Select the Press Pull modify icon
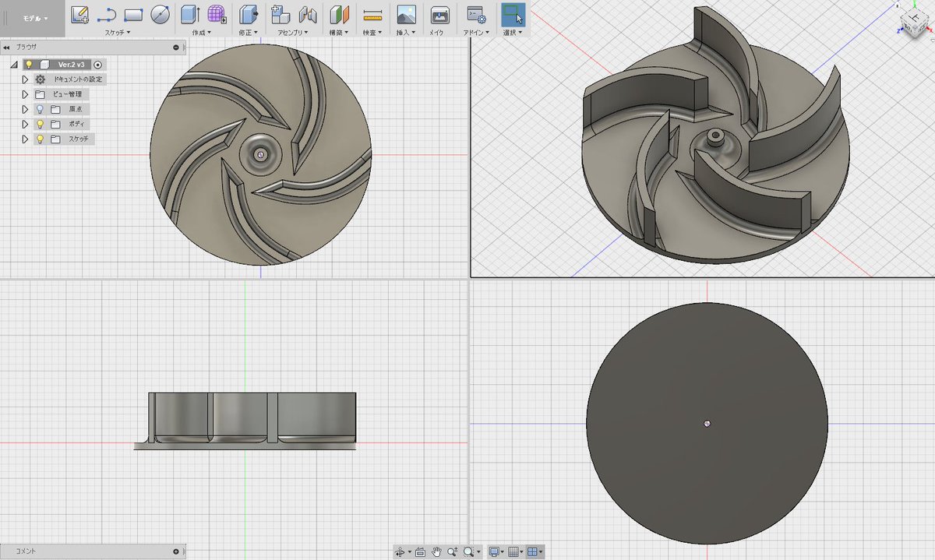The width and height of the screenshot is (935, 560). click(248, 14)
